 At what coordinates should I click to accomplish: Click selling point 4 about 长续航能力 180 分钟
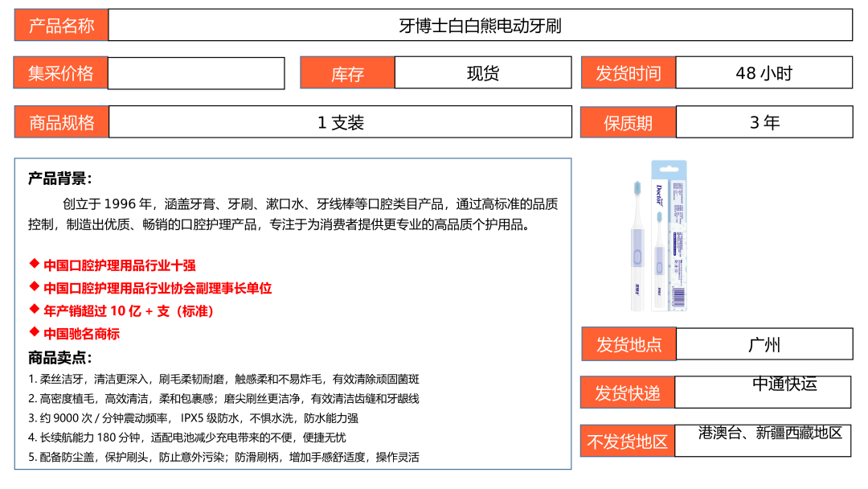[187, 437]
